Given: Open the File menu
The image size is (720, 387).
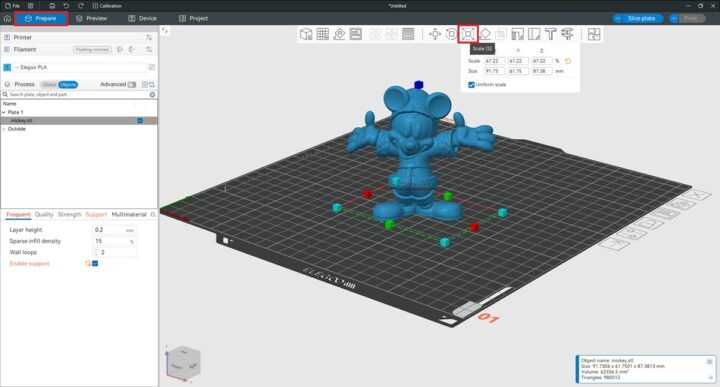Looking at the screenshot, I should [12, 6].
